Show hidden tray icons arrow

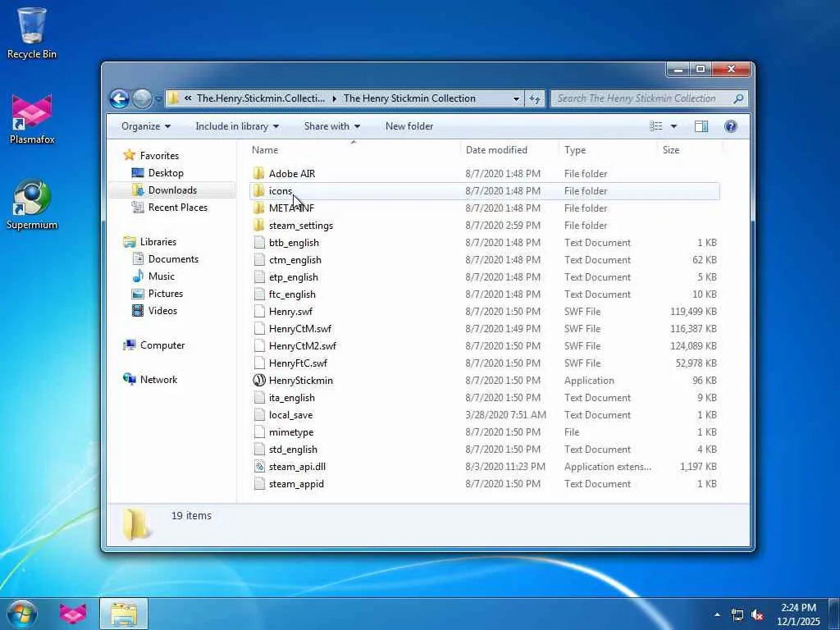[x=717, y=614]
